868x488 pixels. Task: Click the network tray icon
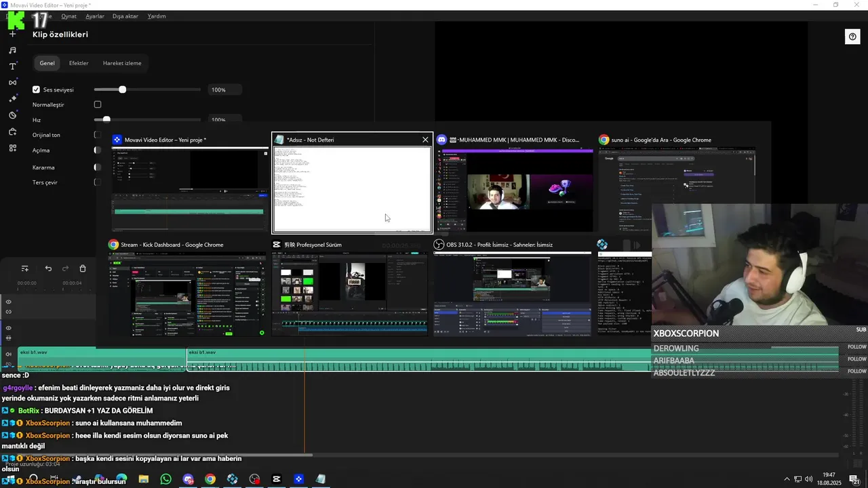pyautogui.click(x=798, y=479)
